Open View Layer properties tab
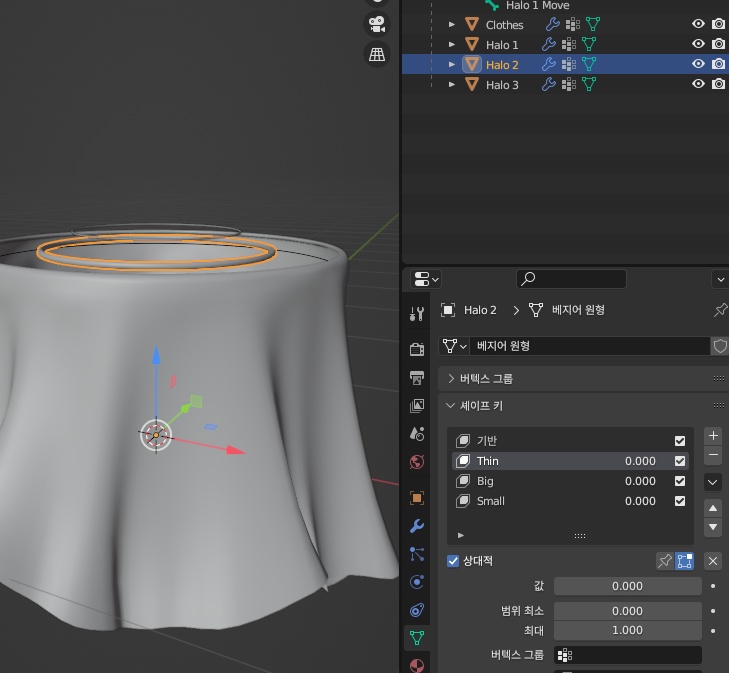The height and width of the screenshot is (673, 729). pyautogui.click(x=417, y=406)
